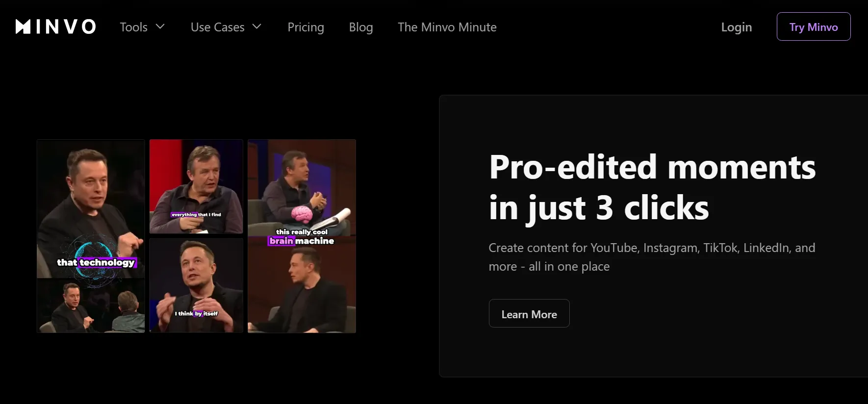Visit The Minvo Minute page
The image size is (868, 404).
[x=447, y=27]
